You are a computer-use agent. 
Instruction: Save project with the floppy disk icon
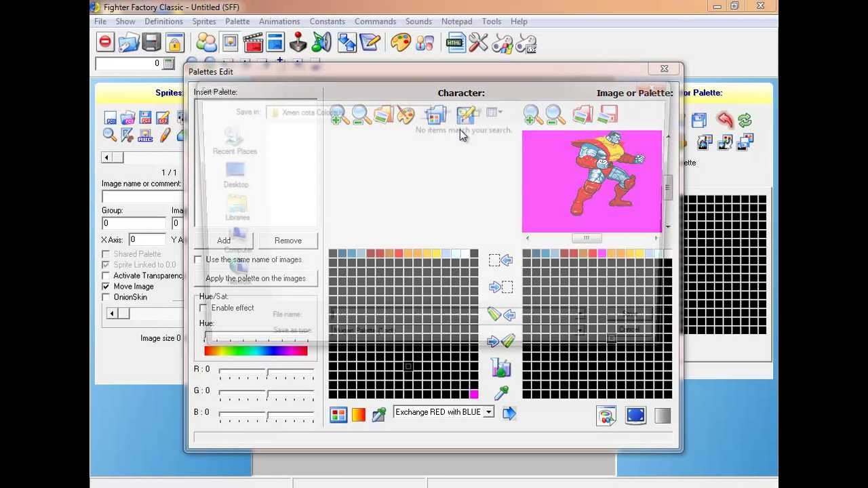tap(151, 43)
